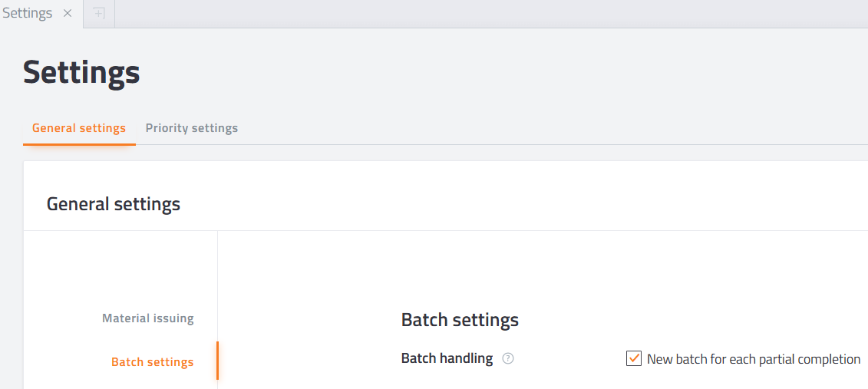This screenshot has width=868, height=389.
Task: Close the Settings tab with the X
Action: click(x=68, y=13)
